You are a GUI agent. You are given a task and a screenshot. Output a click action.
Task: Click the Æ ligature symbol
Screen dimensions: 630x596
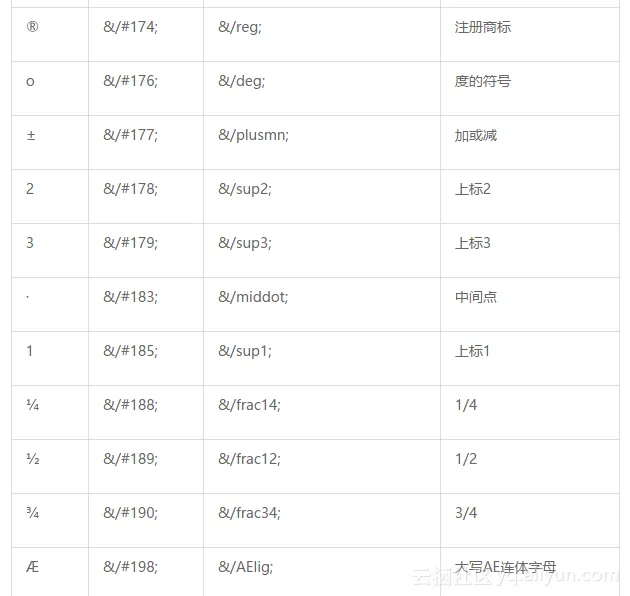coord(32,567)
